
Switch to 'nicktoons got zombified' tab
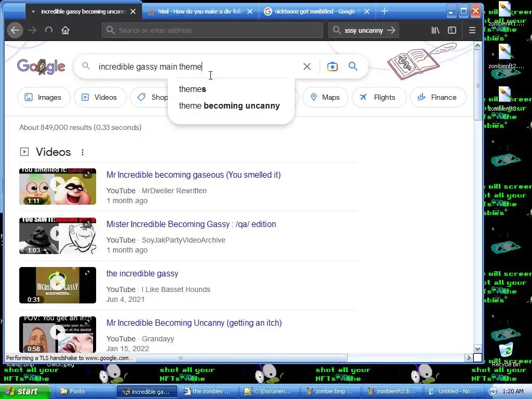point(317,11)
